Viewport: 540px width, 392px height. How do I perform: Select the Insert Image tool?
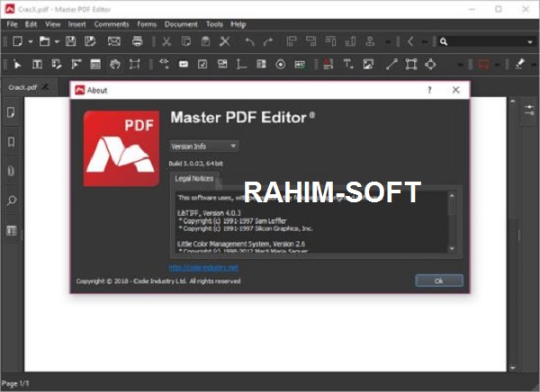pos(368,65)
